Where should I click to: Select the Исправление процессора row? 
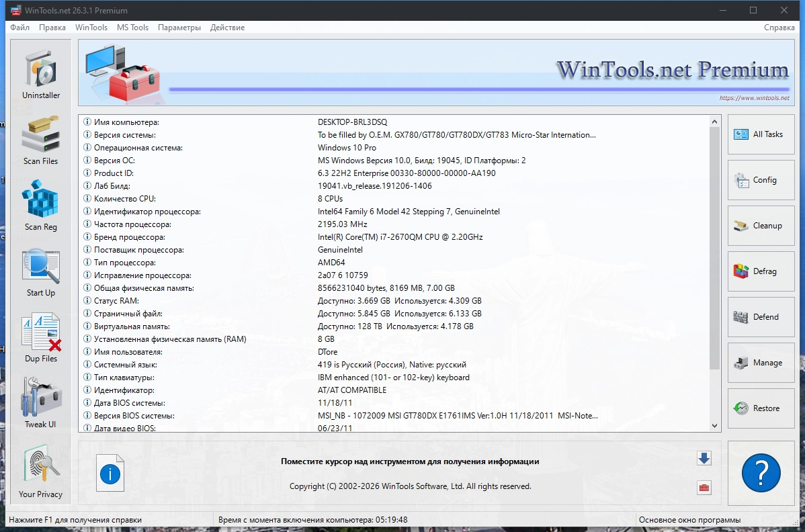pyautogui.click(x=394, y=275)
